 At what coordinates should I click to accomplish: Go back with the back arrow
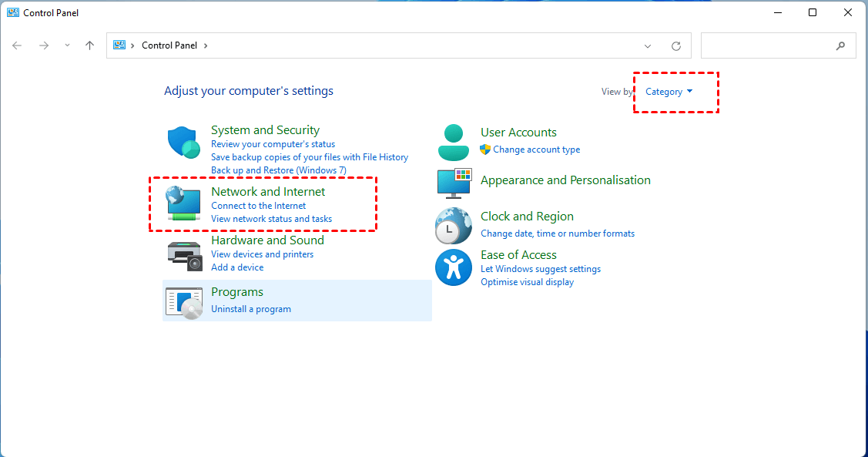pos(17,45)
